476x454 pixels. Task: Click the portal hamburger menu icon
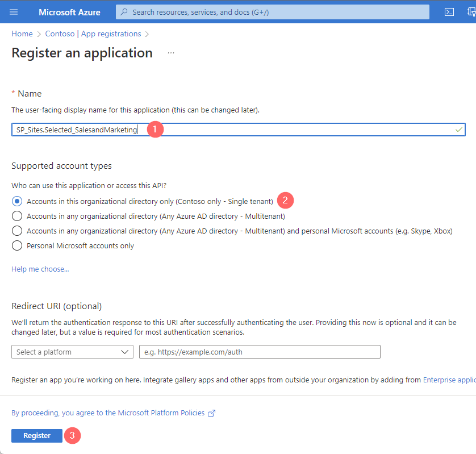click(14, 11)
